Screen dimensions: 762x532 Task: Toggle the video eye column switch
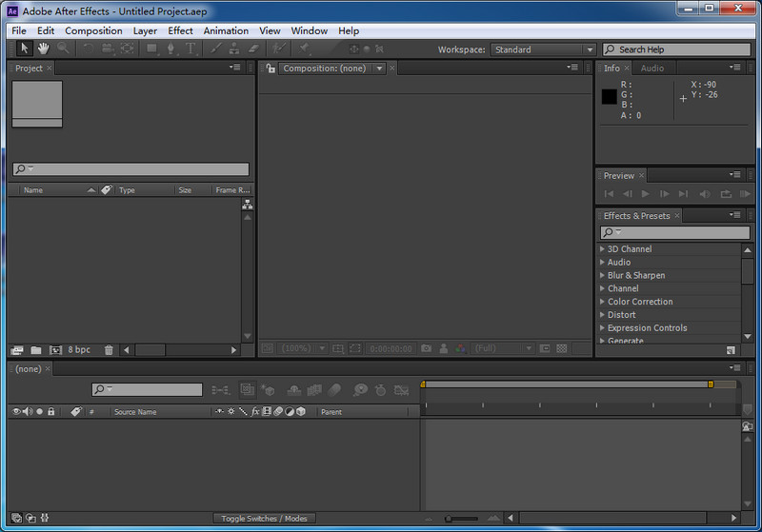click(x=15, y=412)
